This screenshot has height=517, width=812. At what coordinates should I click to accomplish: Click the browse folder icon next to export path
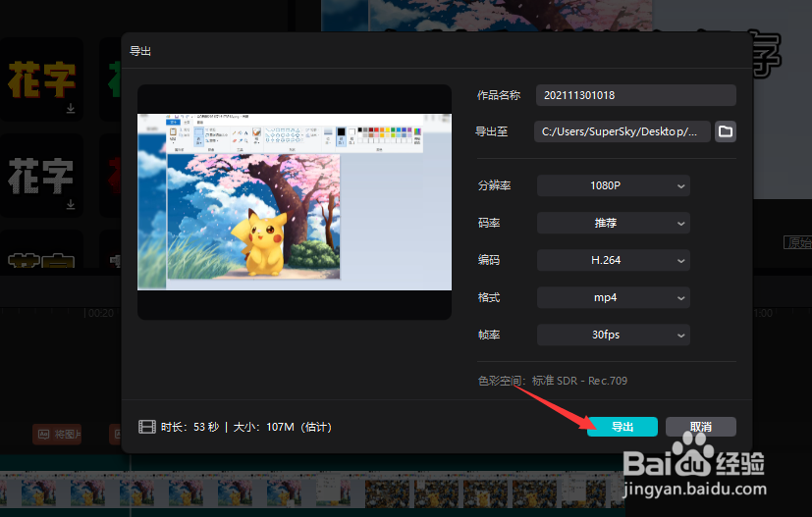[725, 131]
